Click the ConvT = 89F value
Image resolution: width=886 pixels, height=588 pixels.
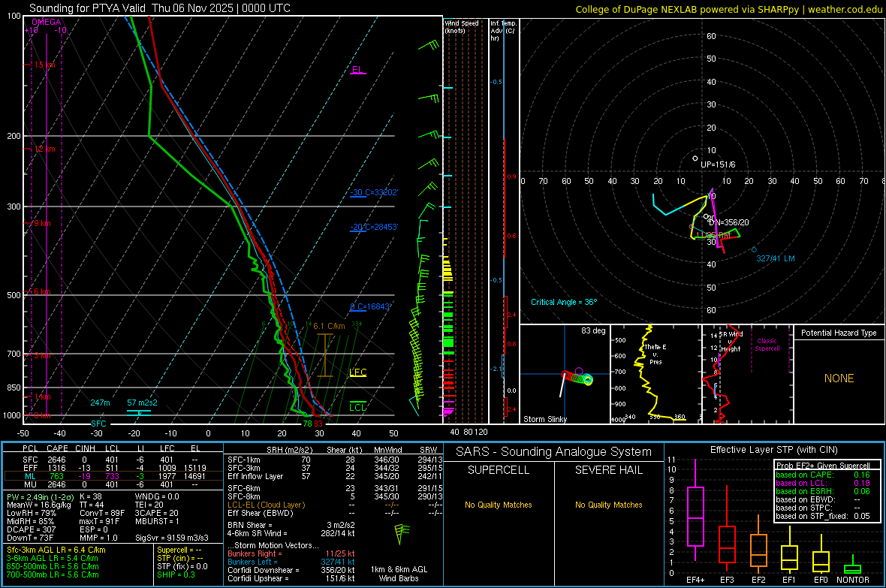point(102,513)
